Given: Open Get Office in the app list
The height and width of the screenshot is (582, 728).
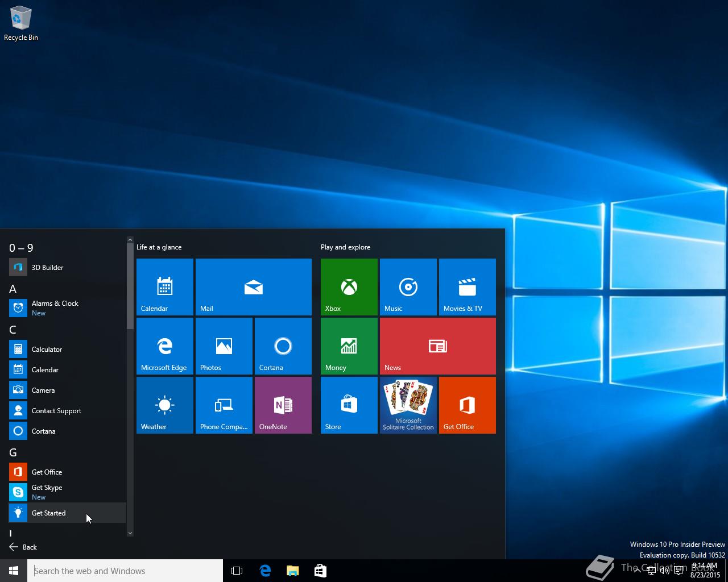Looking at the screenshot, I should coord(67,472).
